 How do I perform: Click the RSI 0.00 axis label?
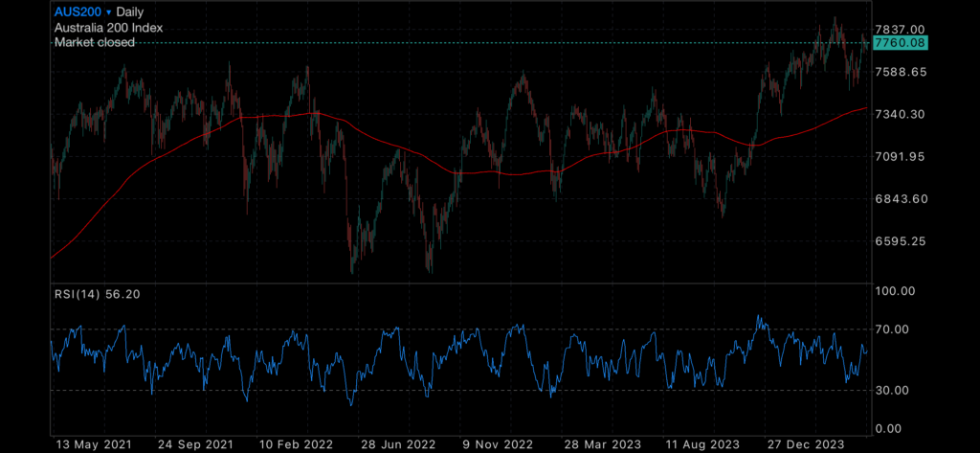[x=889, y=429]
